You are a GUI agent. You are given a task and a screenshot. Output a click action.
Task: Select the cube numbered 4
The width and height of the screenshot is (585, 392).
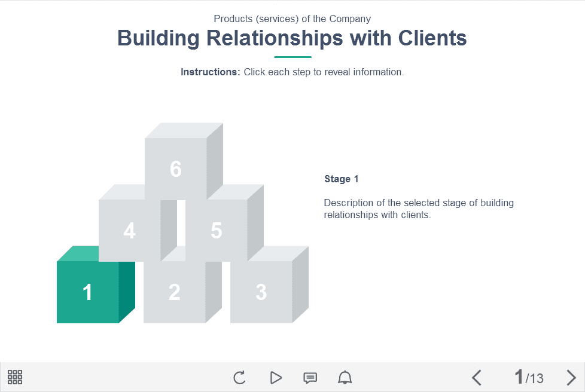tap(129, 230)
